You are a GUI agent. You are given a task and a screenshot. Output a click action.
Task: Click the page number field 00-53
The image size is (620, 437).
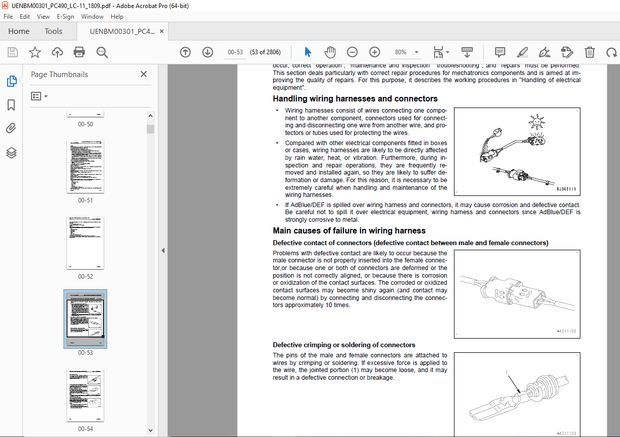coord(235,52)
